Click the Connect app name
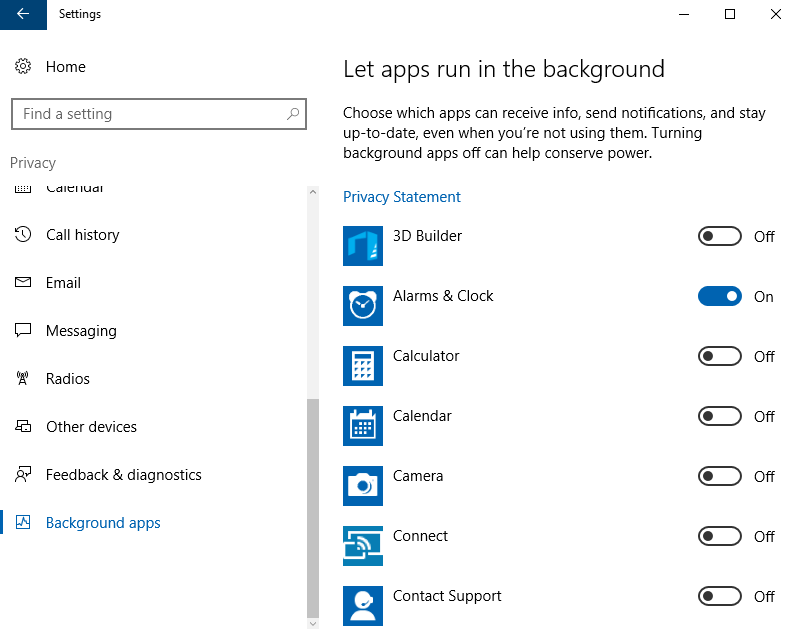This screenshot has width=799, height=629. pyautogui.click(x=420, y=536)
